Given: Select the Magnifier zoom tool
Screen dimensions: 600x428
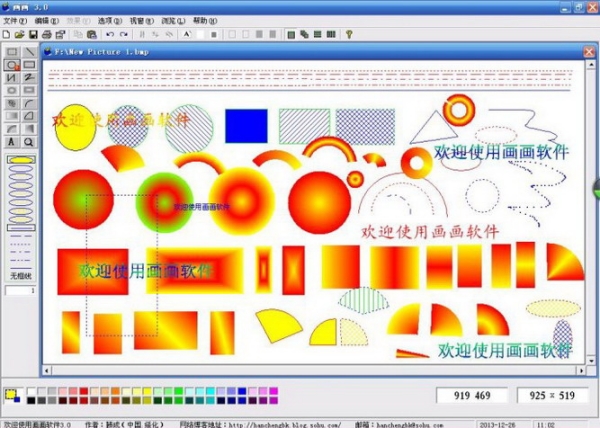Looking at the screenshot, I should 29,142.
